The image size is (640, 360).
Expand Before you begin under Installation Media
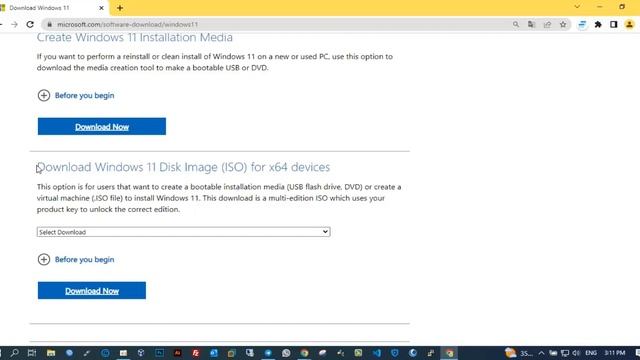point(76,96)
